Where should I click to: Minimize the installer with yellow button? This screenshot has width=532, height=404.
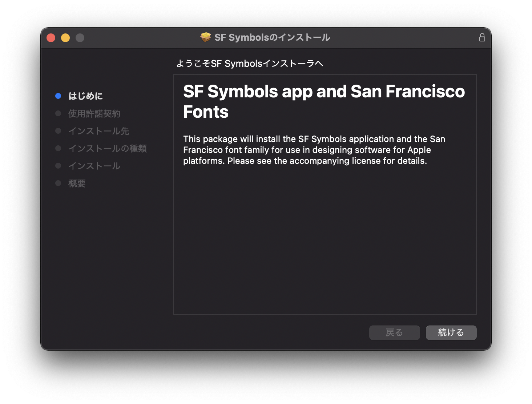tap(65, 38)
